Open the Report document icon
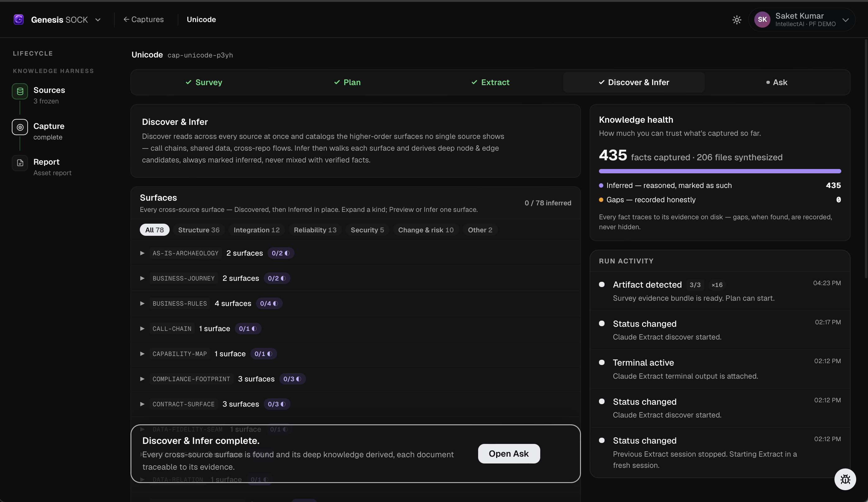 pyautogui.click(x=20, y=163)
